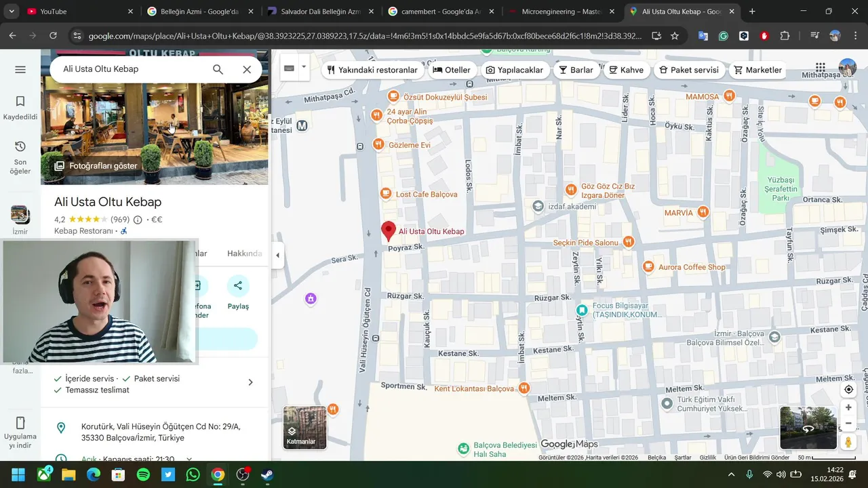Reload the page
This screenshot has height=488, width=868.
pos(53,36)
